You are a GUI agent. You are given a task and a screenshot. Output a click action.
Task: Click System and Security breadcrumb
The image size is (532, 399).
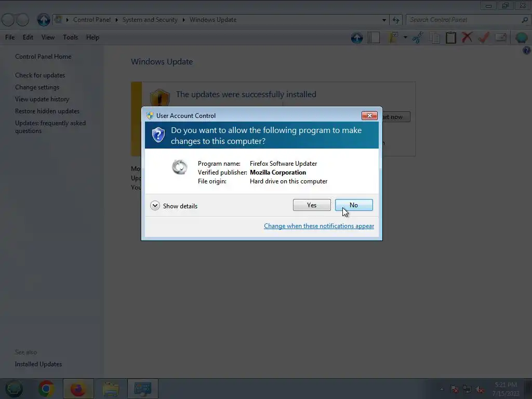point(150,20)
